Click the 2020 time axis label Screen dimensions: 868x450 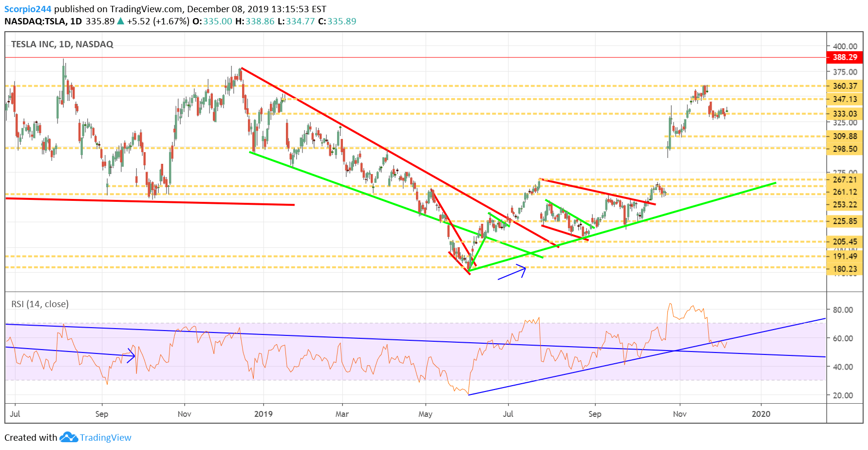[x=761, y=414]
